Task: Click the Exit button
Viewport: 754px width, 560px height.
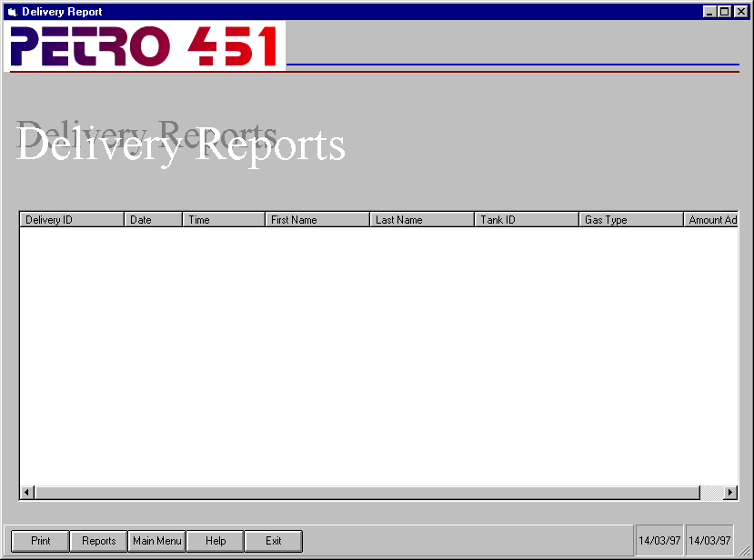Action: [273, 541]
